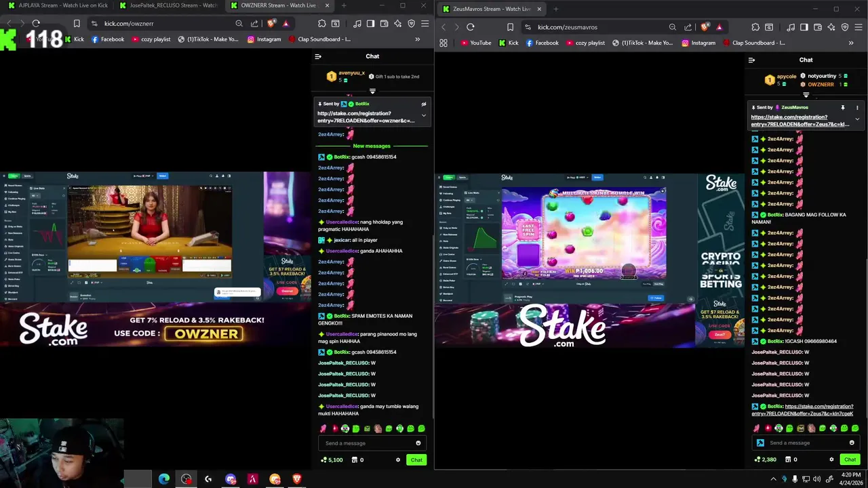Open YouTube bookmark in right browser
This screenshot has width=868, height=488.
476,43
